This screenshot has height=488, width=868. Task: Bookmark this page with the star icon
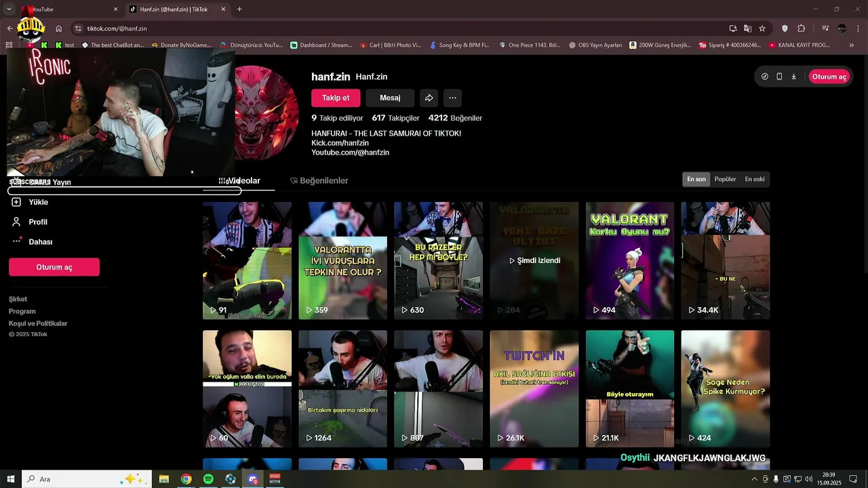pyautogui.click(x=762, y=28)
